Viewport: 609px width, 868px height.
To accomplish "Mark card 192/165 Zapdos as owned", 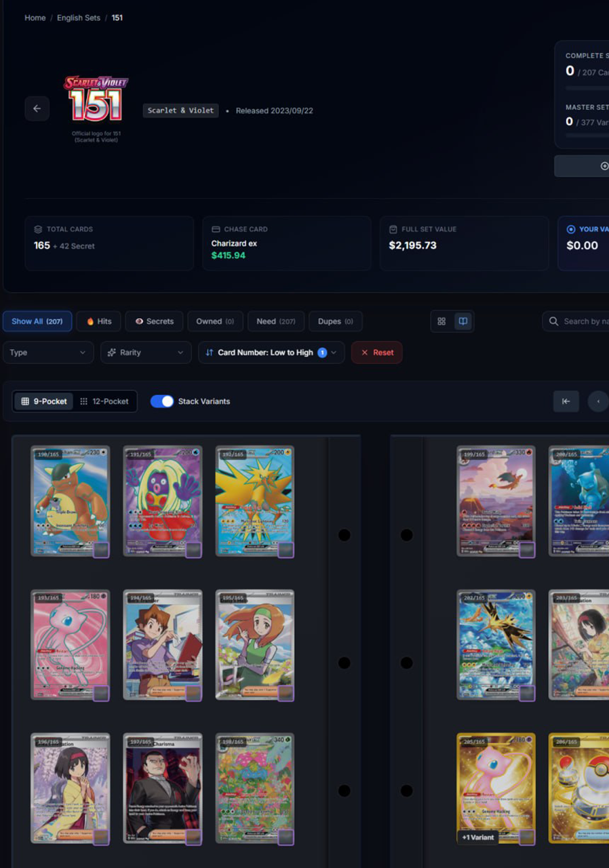I will coord(286,549).
